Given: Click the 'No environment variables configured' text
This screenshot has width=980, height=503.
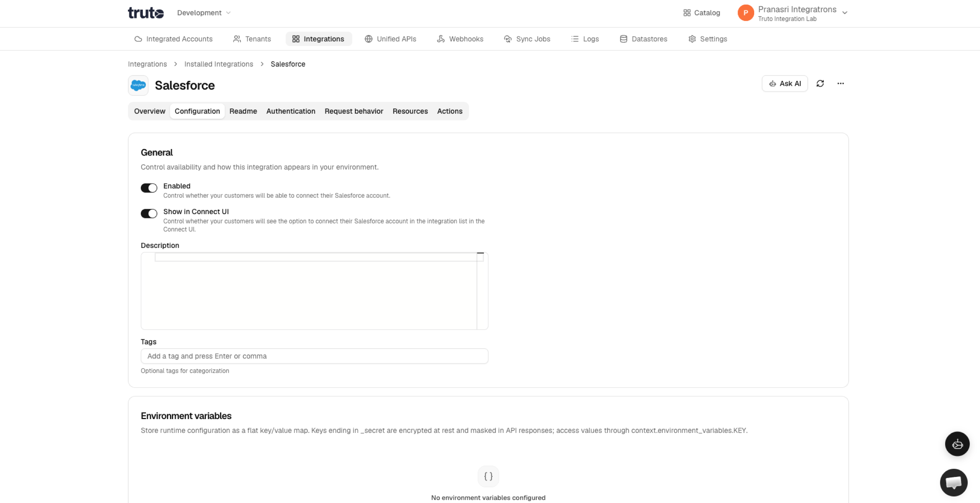Looking at the screenshot, I should (x=488, y=498).
